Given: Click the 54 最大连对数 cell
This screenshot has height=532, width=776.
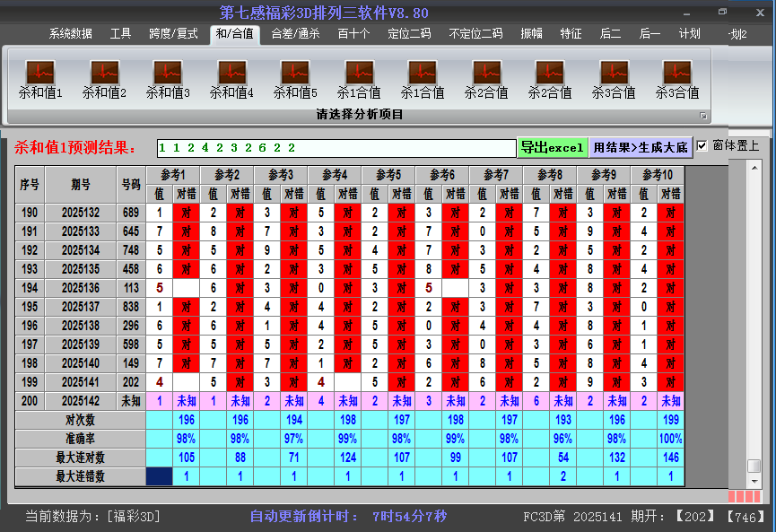Looking at the screenshot, I should pyautogui.click(x=563, y=458).
